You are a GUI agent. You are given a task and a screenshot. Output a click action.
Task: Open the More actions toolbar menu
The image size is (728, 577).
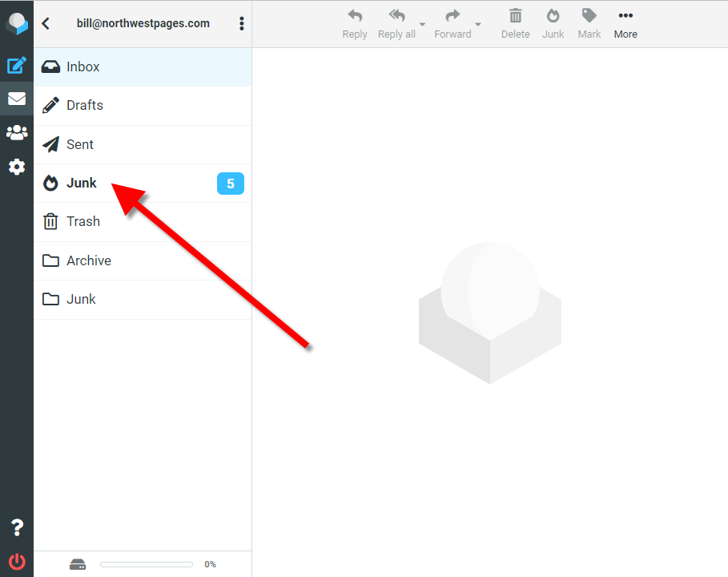coord(625,24)
